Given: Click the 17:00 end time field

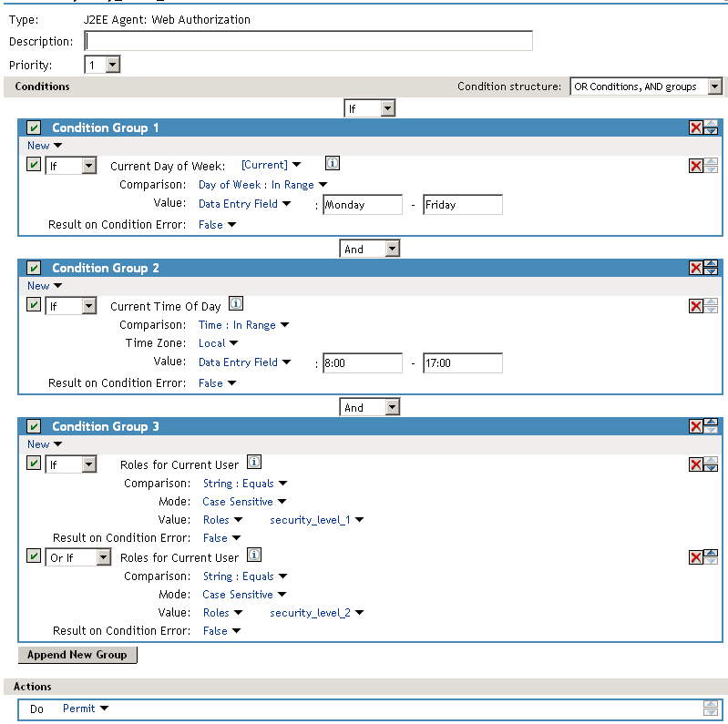Looking at the screenshot, I should [x=463, y=363].
